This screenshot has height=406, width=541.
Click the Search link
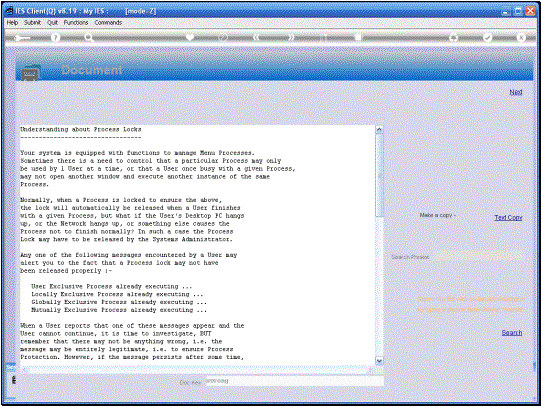tap(512, 333)
